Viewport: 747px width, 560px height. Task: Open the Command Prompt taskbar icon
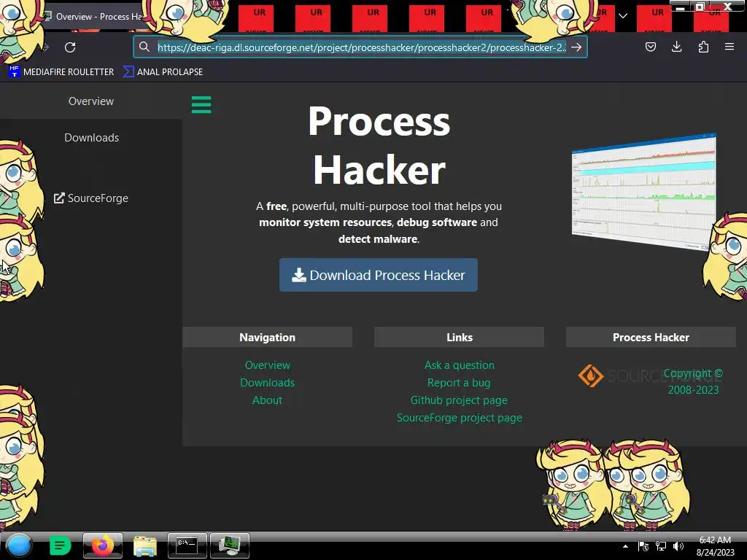[x=187, y=545]
